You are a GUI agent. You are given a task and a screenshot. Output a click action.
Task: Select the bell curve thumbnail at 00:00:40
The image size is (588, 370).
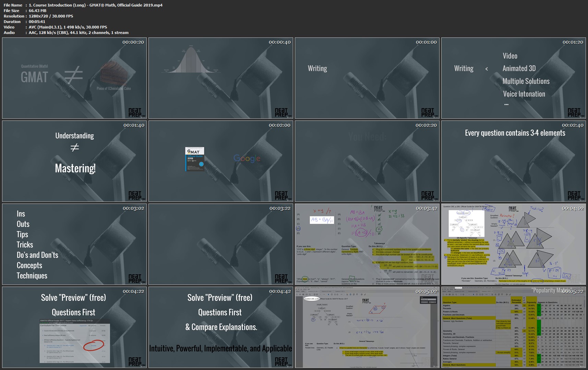(221, 78)
